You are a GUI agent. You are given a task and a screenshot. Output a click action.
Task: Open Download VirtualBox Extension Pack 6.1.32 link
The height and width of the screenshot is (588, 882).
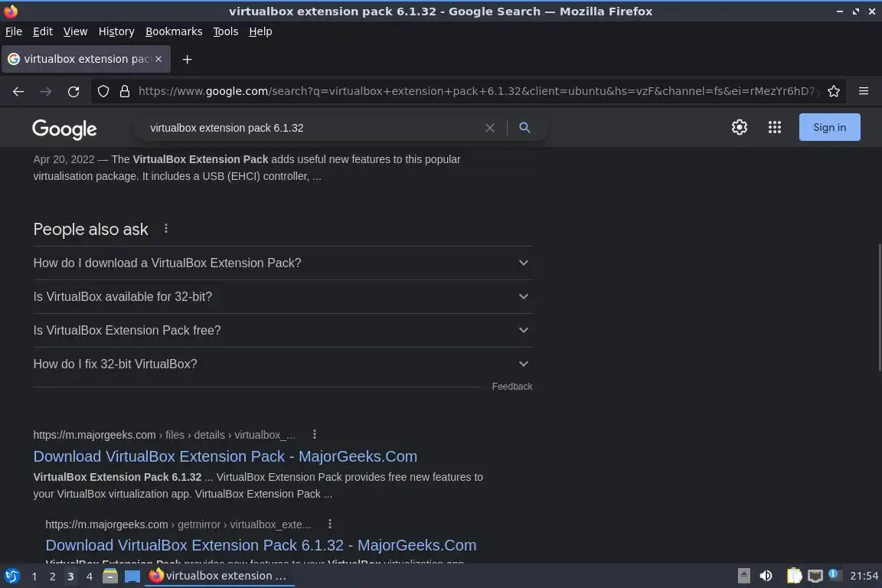tap(261, 545)
